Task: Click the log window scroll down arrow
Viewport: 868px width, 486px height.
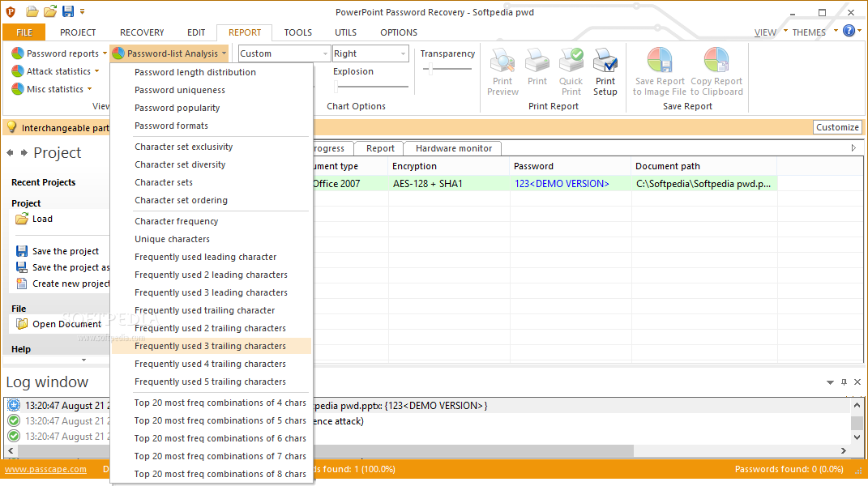Action: [x=857, y=436]
